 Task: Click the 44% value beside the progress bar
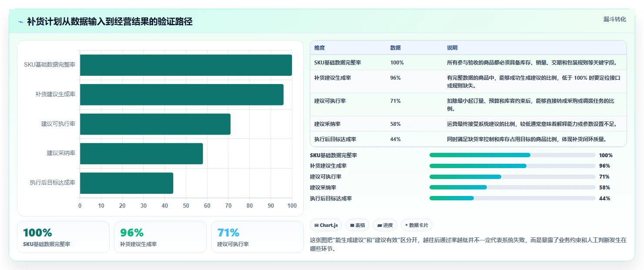click(604, 199)
